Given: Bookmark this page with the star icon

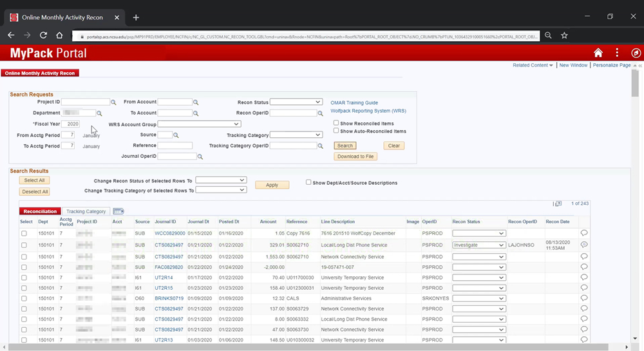Looking at the screenshot, I should 564,35.
